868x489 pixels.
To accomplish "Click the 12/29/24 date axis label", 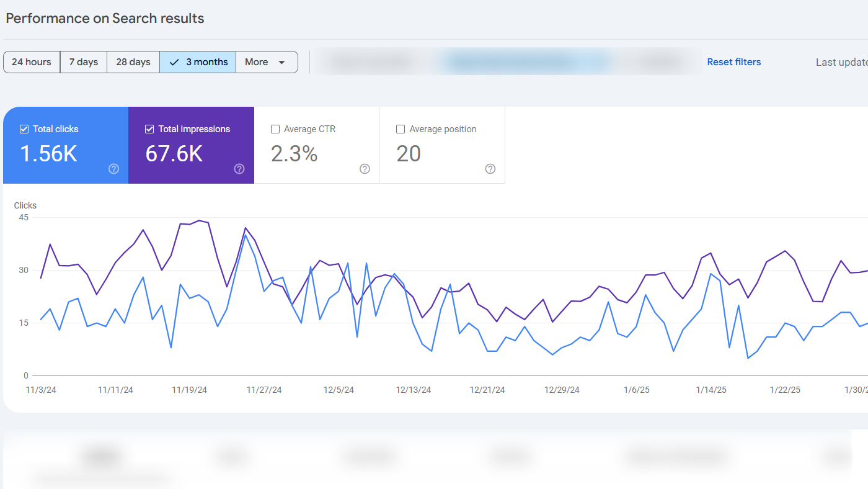I will tap(562, 390).
